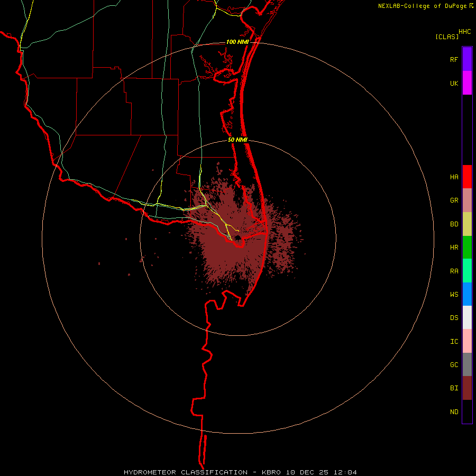476x476 pixels.
Task: Click the WS legend label
Action: point(454,295)
